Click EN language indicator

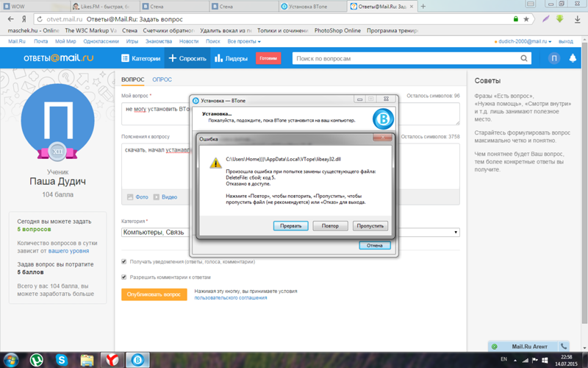point(503,360)
